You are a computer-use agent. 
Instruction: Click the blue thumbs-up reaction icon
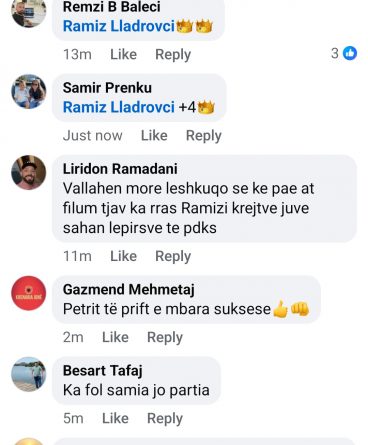click(x=350, y=53)
